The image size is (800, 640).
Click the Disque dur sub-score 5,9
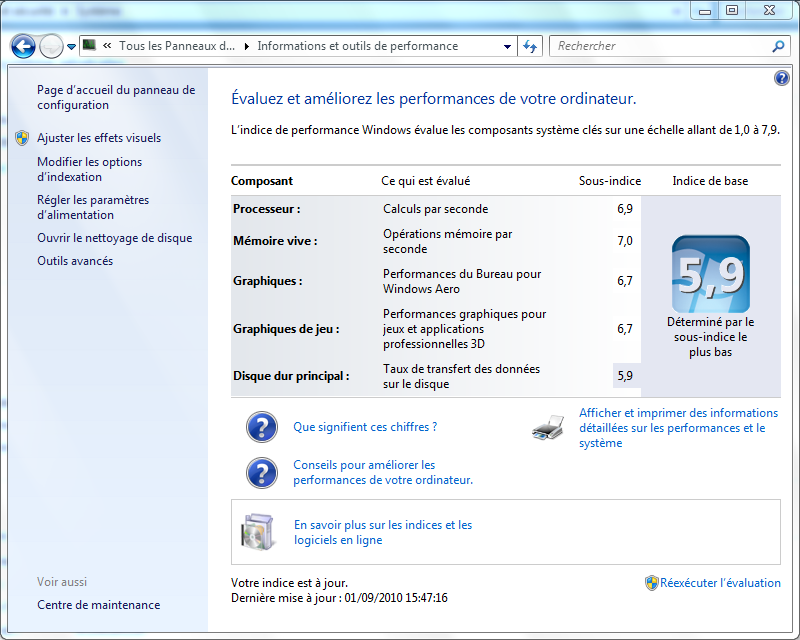(625, 376)
